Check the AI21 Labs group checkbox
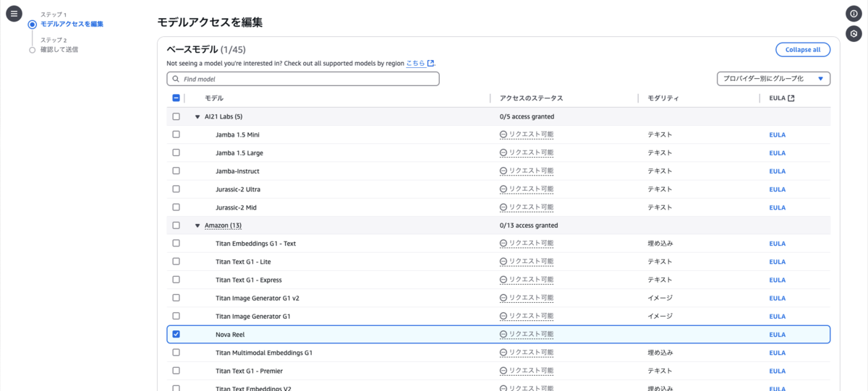 [176, 116]
